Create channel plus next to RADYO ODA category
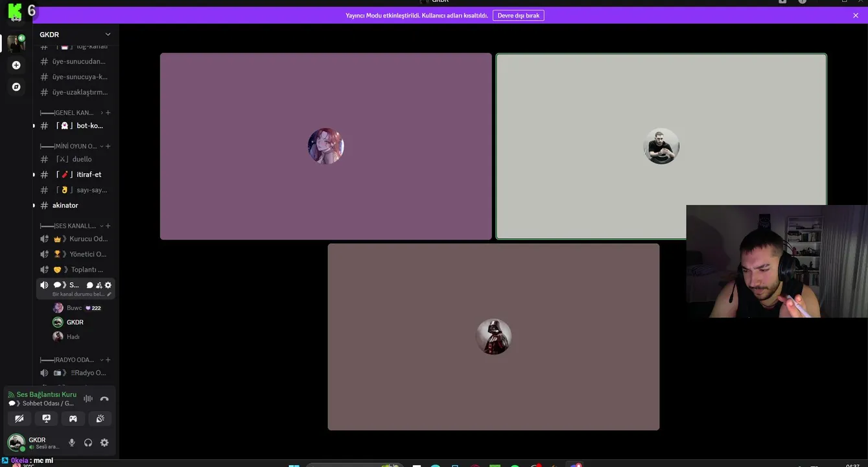This screenshot has height=467, width=868. [x=108, y=360]
